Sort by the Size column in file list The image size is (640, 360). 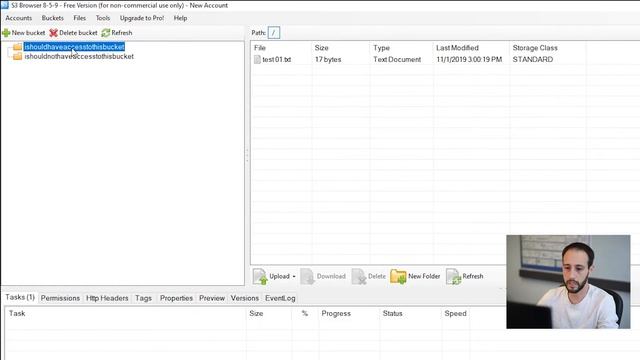[322, 48]
